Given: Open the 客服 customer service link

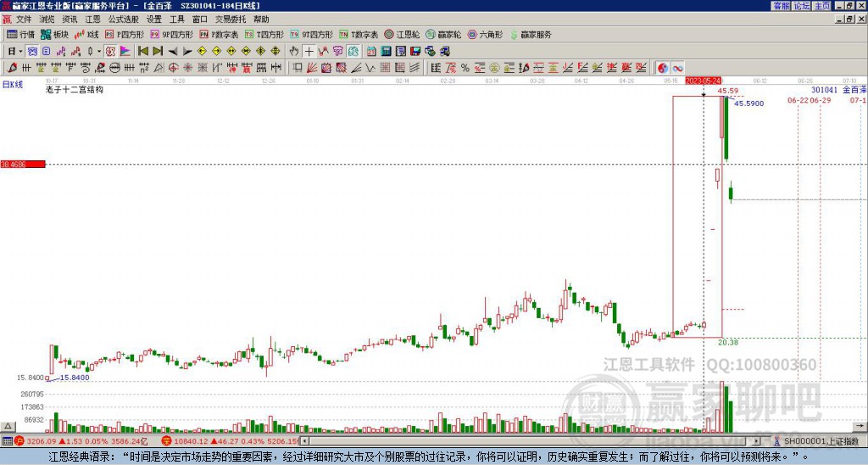Looking at the screenshot, I should pos(781,6).
